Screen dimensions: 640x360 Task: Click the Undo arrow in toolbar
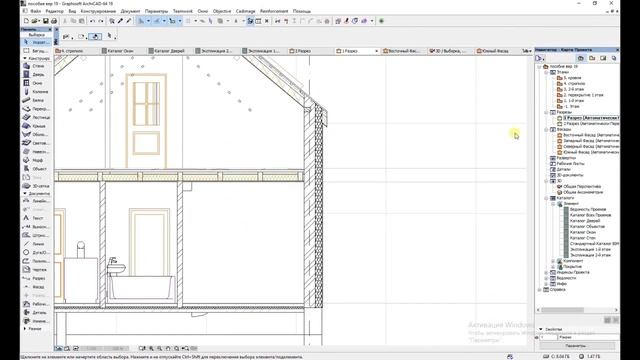[x=93, y=21]
